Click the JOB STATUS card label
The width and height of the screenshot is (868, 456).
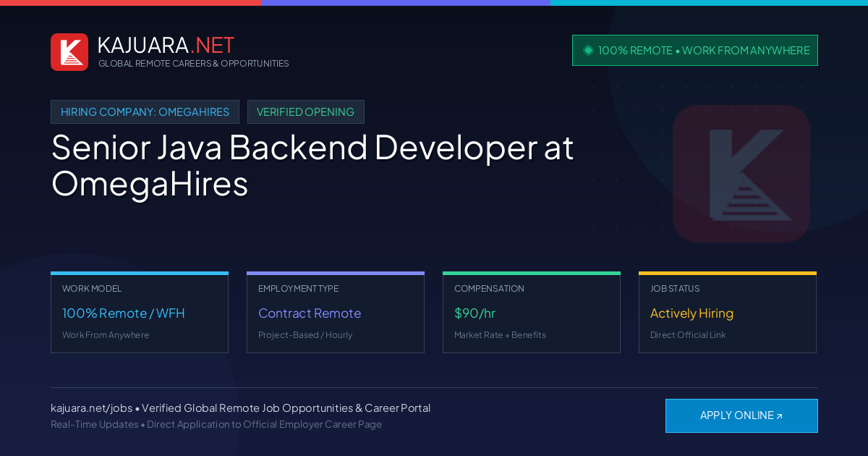(x=675, y=289)
